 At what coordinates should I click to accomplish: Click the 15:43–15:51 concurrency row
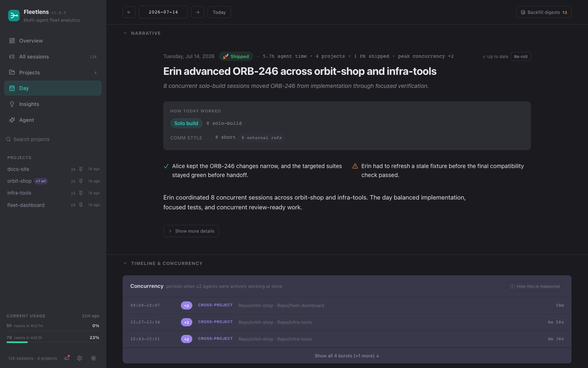[x=347, y=339]
